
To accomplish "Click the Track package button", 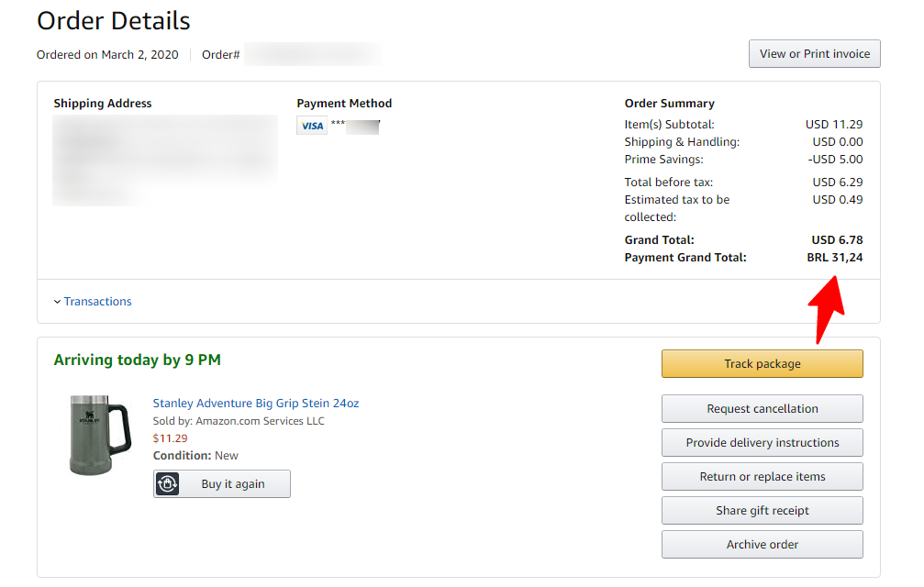I will [762, 364].
